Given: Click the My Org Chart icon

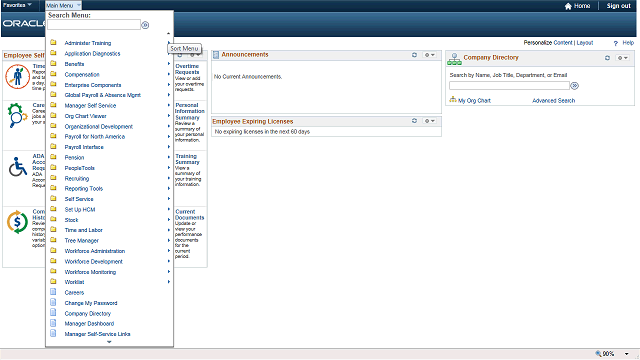Looking at the screenshot, I should (453, 100).
